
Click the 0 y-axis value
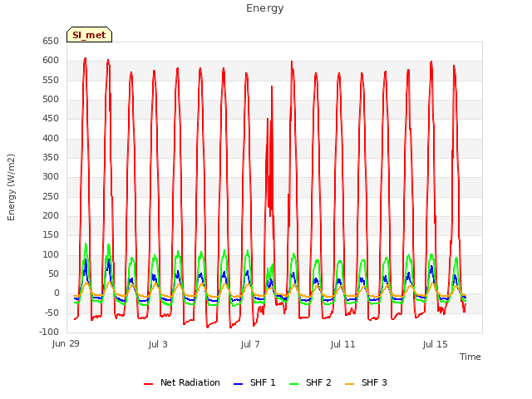click(x=57, y=293)
